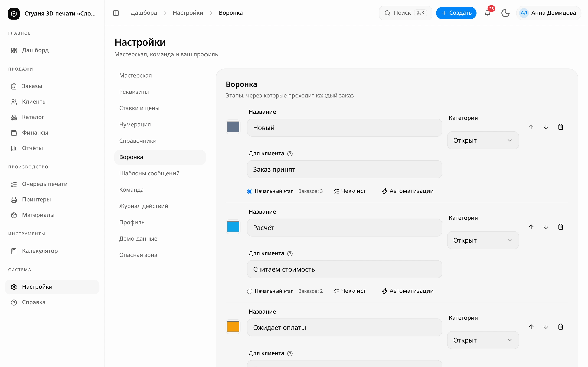Expand Категория dropdown for Ожидает оплаты
Screen dimensions: 588x367
[x=483, y=340]
